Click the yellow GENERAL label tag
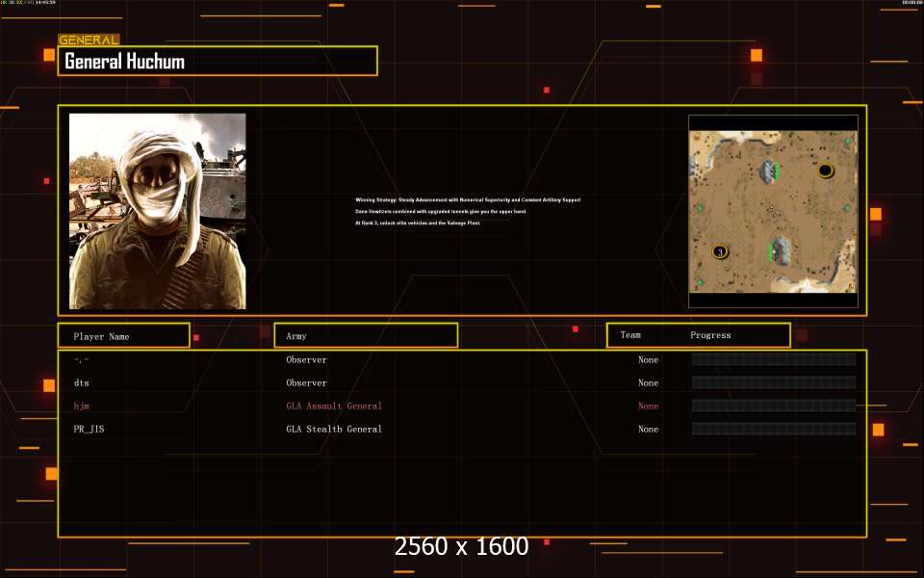The height and width of the screenshot is (578, 924). [x=89, y=40]
